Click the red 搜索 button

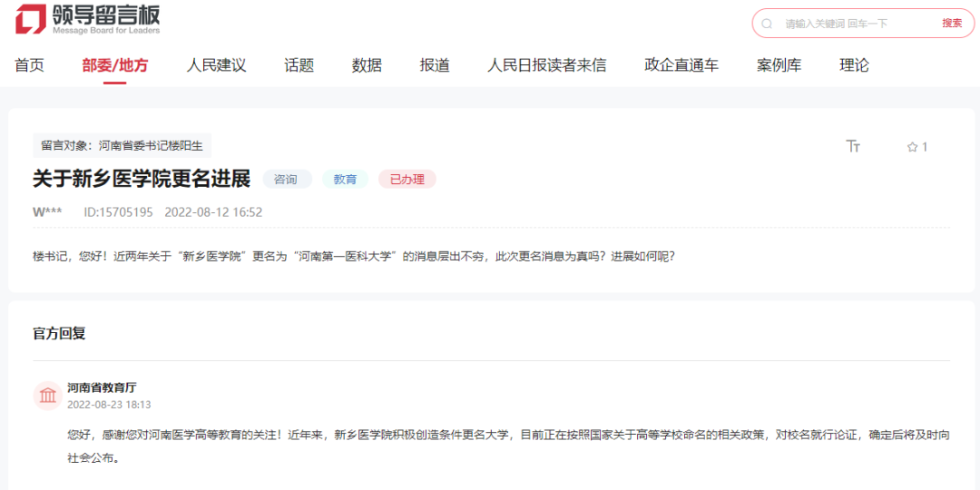[952, 23]
